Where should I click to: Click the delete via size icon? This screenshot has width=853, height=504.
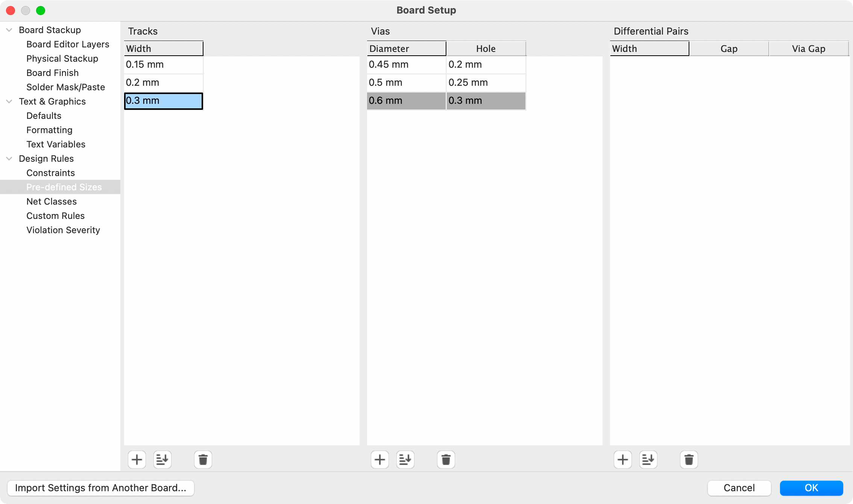446,460
